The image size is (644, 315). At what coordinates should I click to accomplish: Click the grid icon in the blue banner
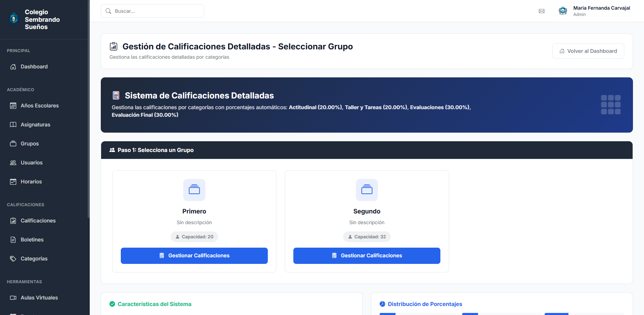coord(611,105)
